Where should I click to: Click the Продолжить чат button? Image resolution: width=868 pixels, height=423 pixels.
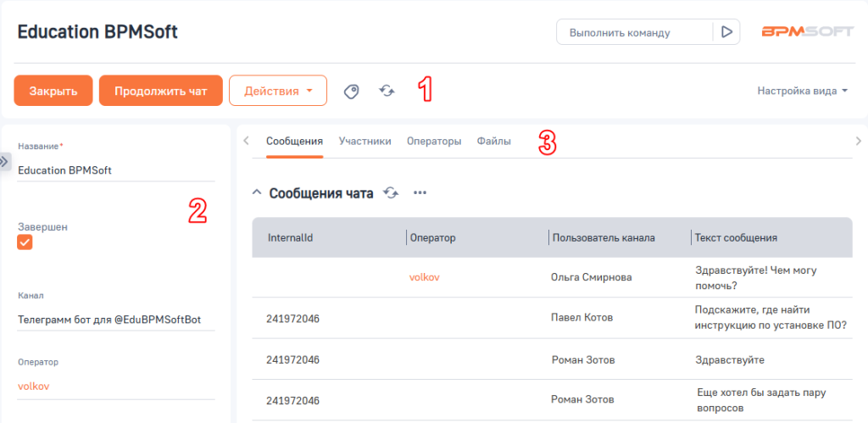pos(160,90)
